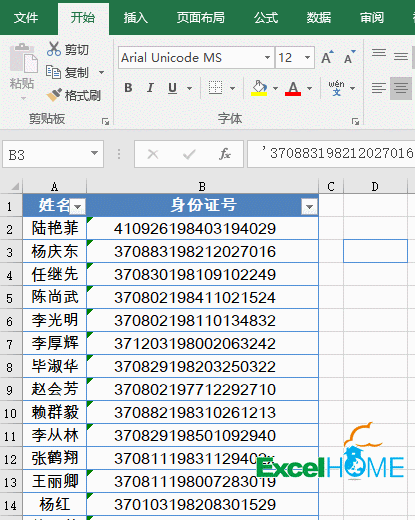Image resolution: width=415 pixels, height=520 pixels.
Task: Increase font size with large A
Action: point(327,57)
